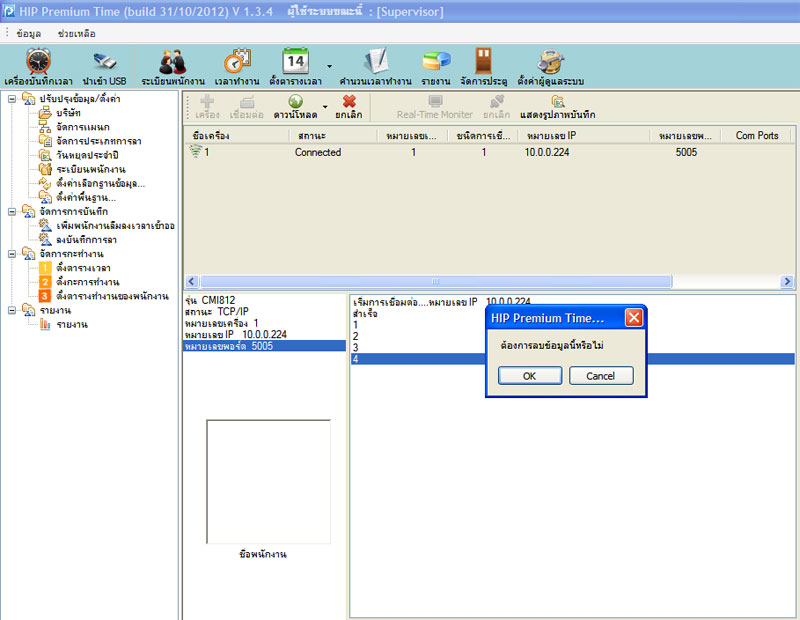The width and height of the screenshot is (800, 620).
Task: Select ตั้งกะการทำงาน item numbered 2
Action: tap(88, 282)
